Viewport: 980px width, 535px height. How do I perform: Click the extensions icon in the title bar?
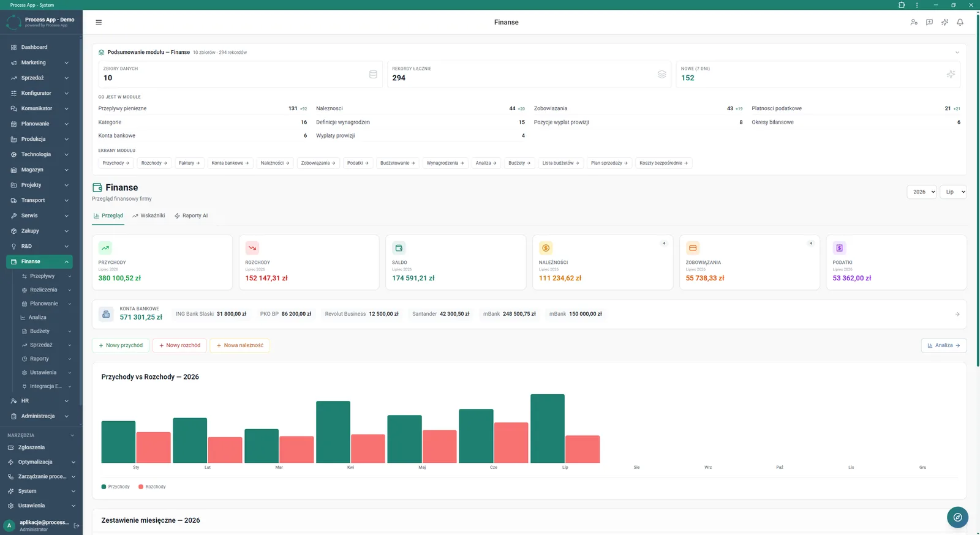[902, 5]
